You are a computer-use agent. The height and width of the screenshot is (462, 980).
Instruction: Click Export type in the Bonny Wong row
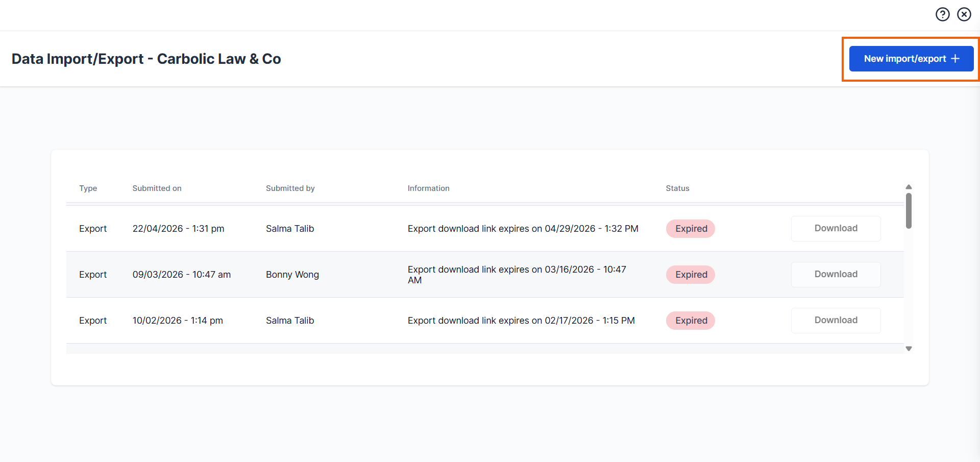click(93, 275)
